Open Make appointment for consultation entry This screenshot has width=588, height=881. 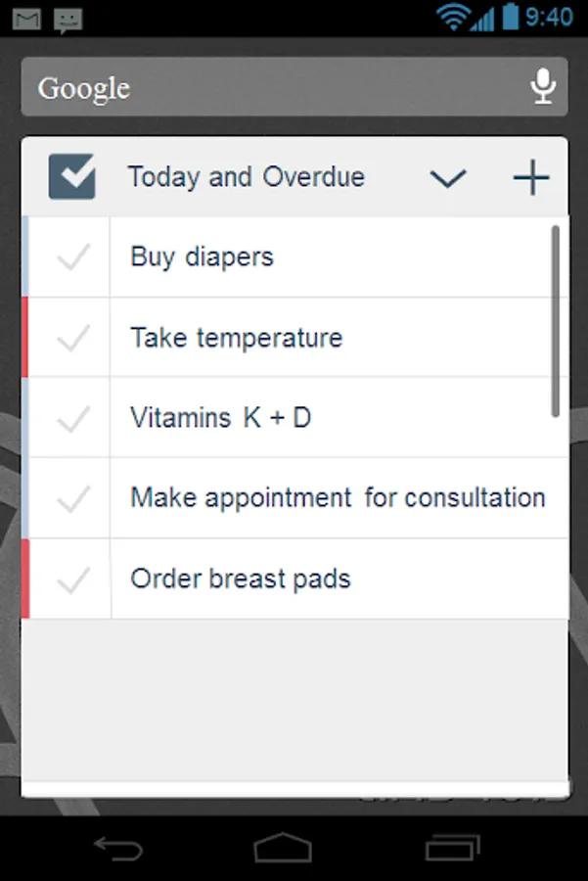click(x=338, y=498)
